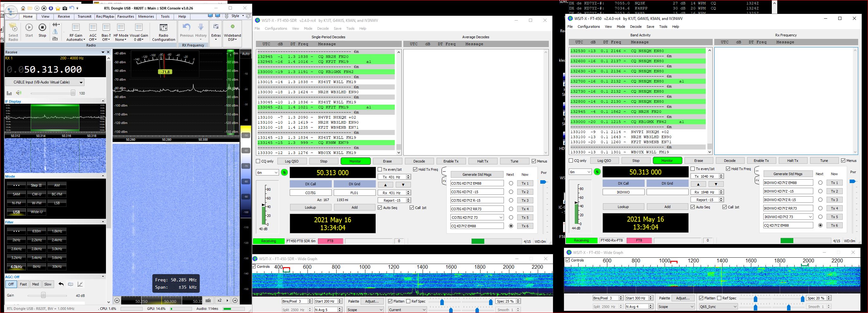Select the Tx 3 radio button in FT-450-SDR

(511, 200)
